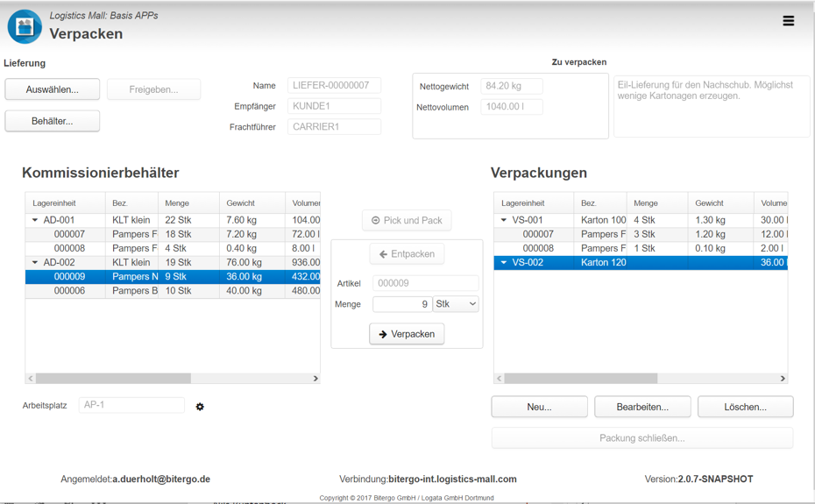Click the version 2.0.7-SNAPSHOT text

(x=715, y=479)
